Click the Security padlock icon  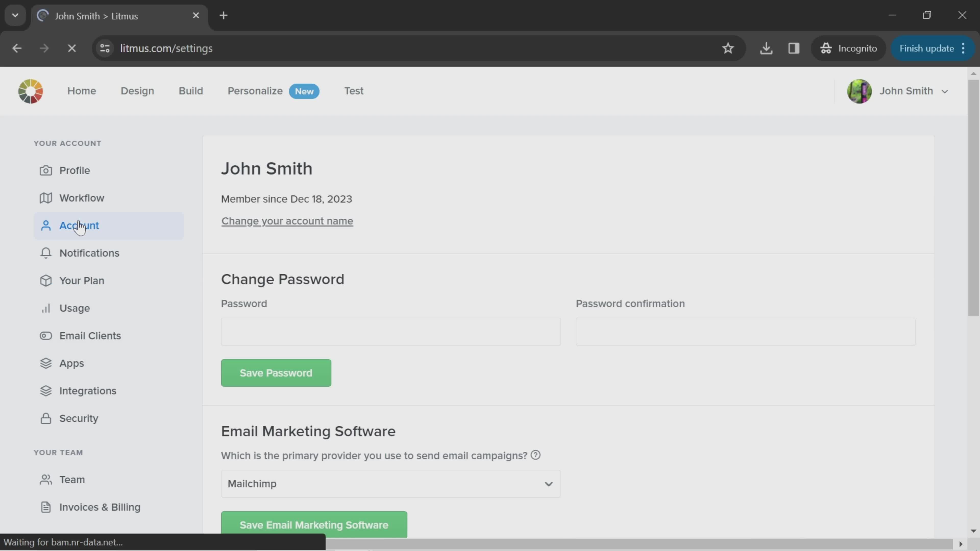coord(46,419)
